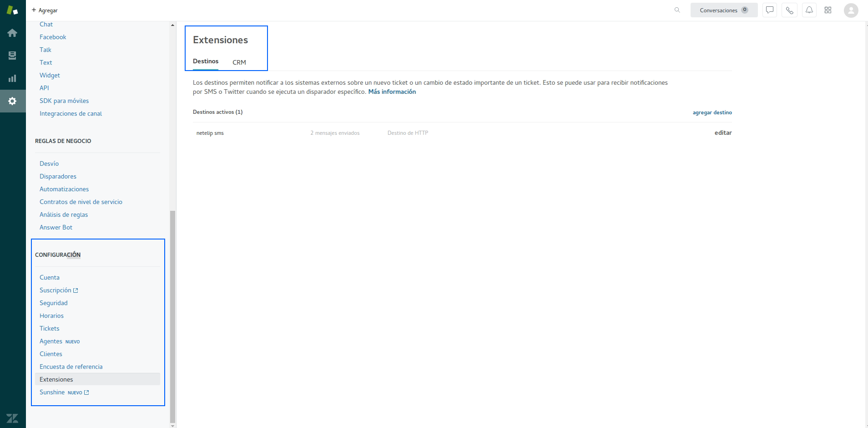
Task: Click the Zendesk logo at top left
Action: point(12,10)
